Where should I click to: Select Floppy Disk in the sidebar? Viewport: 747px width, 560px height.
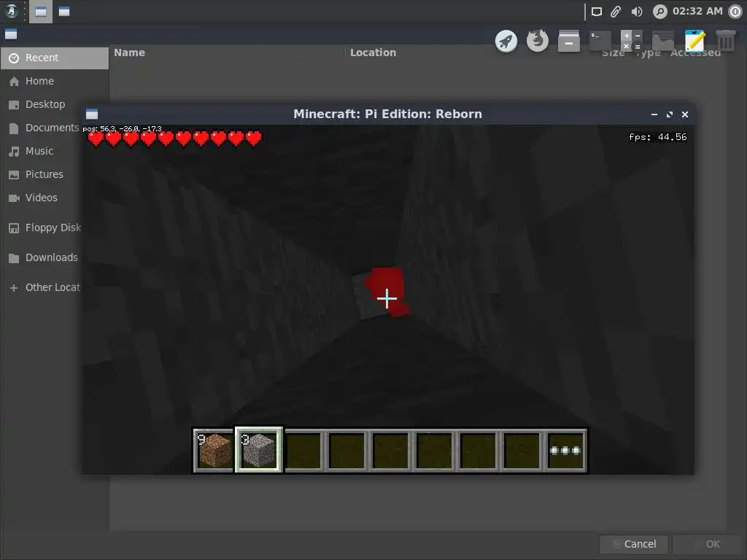coord(42,227)
